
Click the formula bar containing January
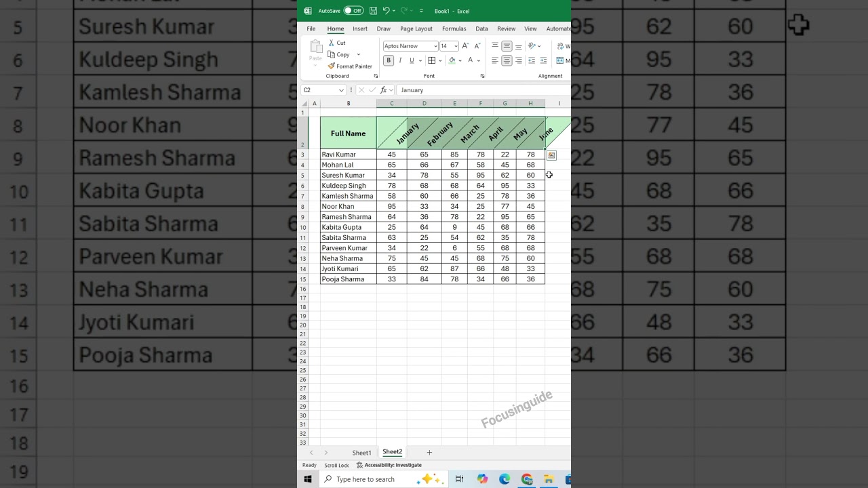[484, 90]
